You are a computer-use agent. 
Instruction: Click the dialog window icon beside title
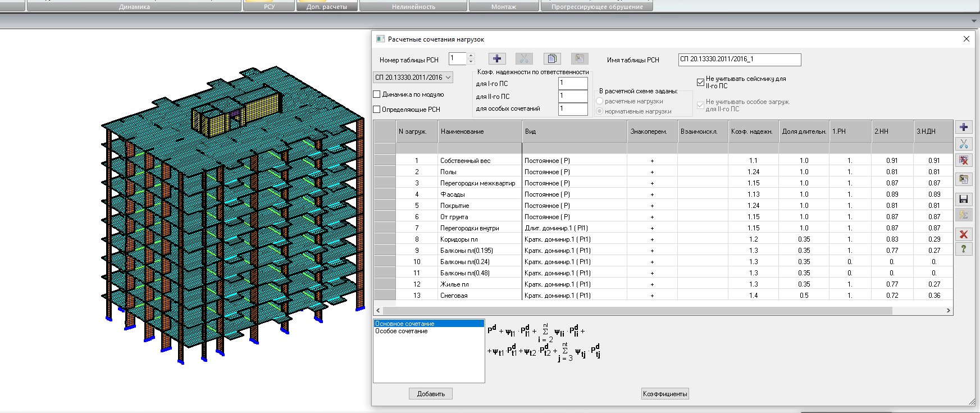pos(380,39)
